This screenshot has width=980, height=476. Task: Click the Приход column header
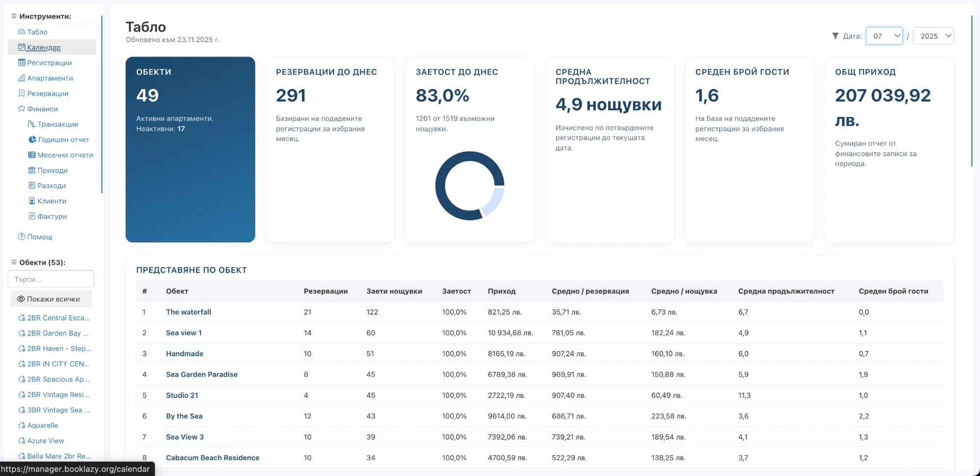click(502, 291)
